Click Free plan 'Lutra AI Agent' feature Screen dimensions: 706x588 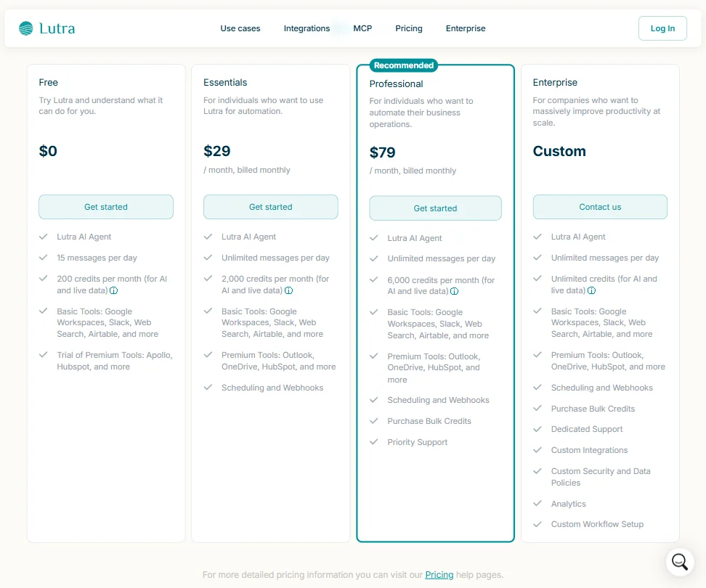coord(84,237)
